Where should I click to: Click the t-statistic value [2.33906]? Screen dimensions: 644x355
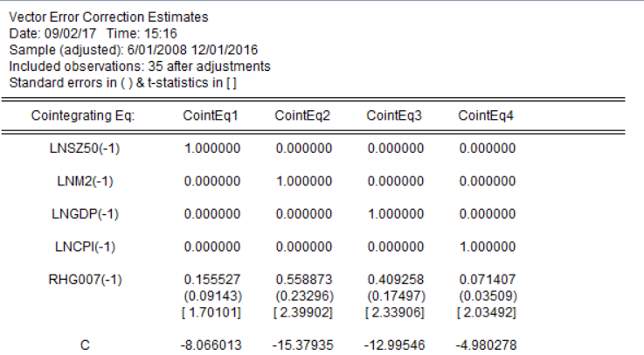pos(394,312)
